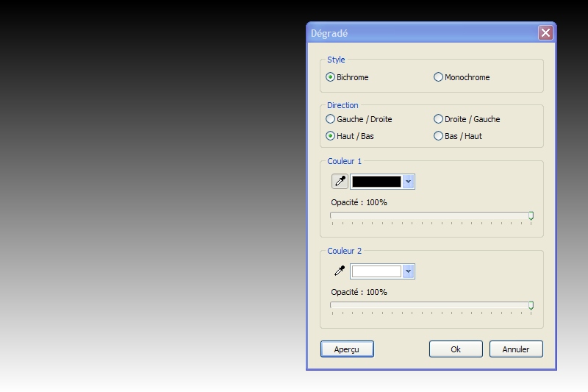Click the white Couleur 2 swatch
This screenshot has width=588, height=392.
(x=376, y=271)
